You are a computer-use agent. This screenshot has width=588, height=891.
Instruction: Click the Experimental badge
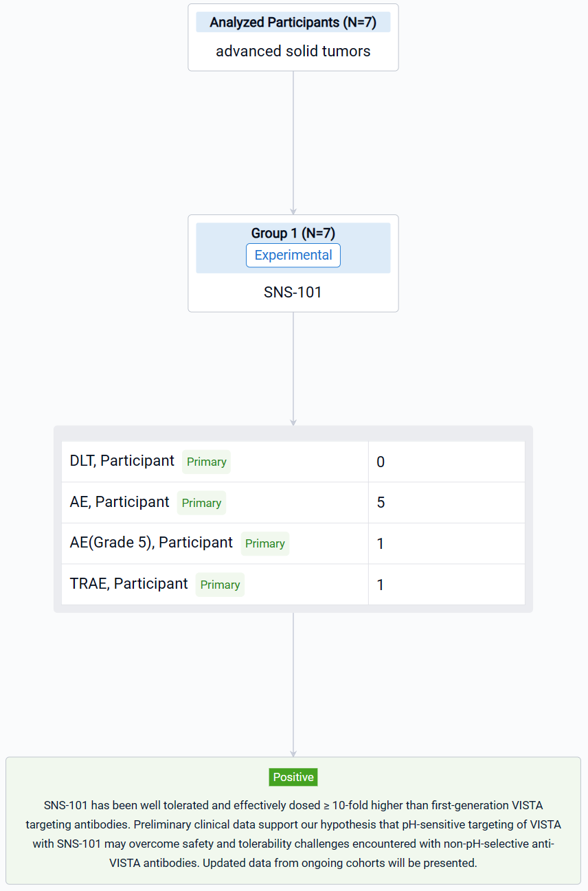coord(293,256)
